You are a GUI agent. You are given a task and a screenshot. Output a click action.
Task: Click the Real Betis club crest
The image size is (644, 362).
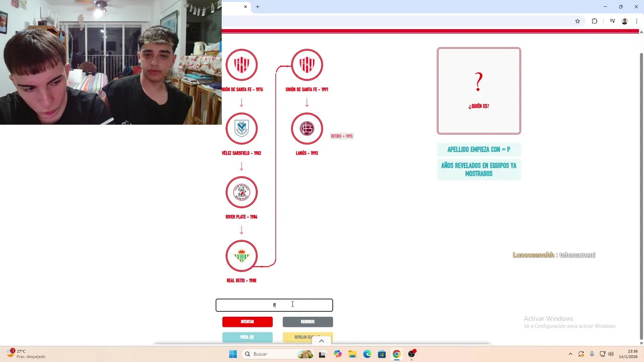242,256
